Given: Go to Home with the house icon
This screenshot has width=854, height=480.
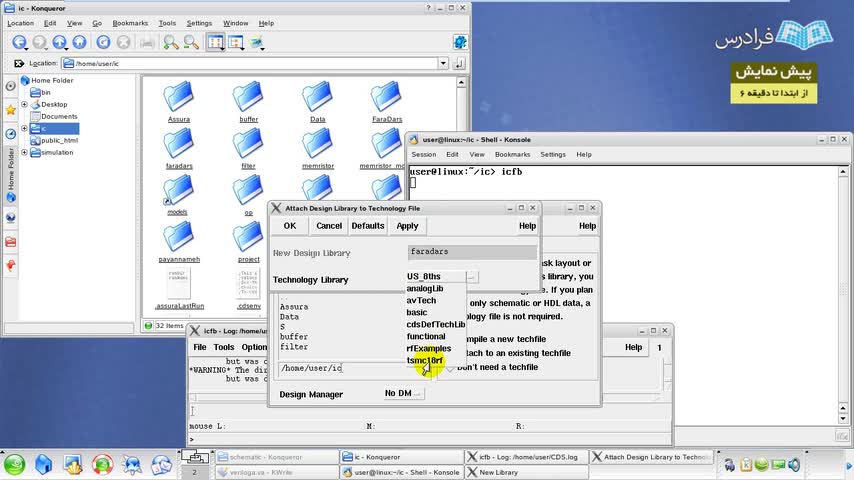Looking at the screenshot, I should point(80,42).
